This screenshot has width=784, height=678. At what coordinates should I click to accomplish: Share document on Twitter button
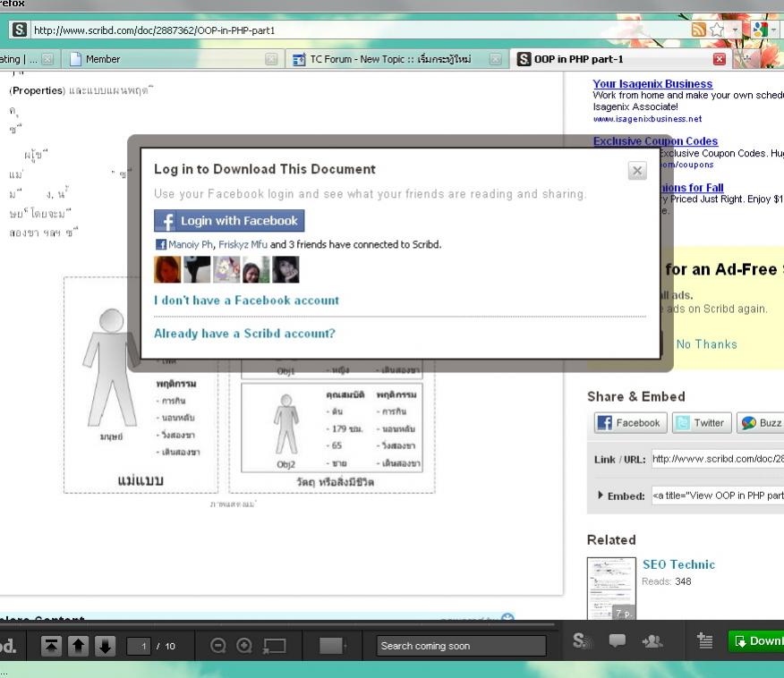[702, 423]
